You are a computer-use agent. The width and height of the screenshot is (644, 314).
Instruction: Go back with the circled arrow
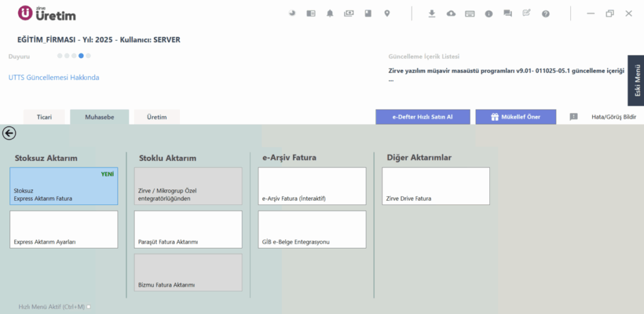(9, 133)
